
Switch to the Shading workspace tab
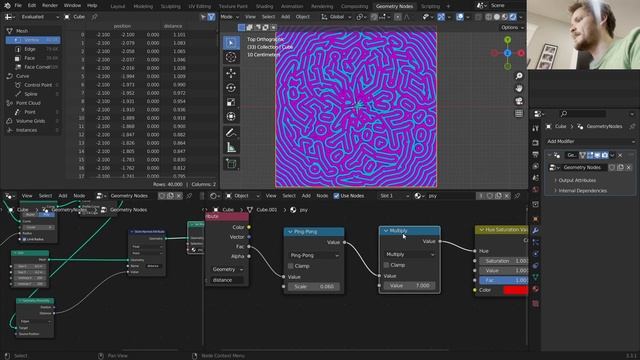[x=264, y=6]
